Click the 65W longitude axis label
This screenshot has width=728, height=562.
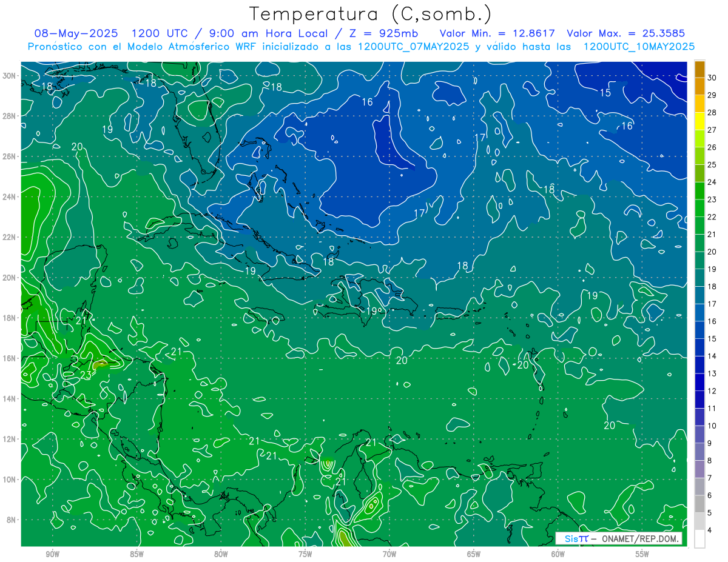point(474,555)
